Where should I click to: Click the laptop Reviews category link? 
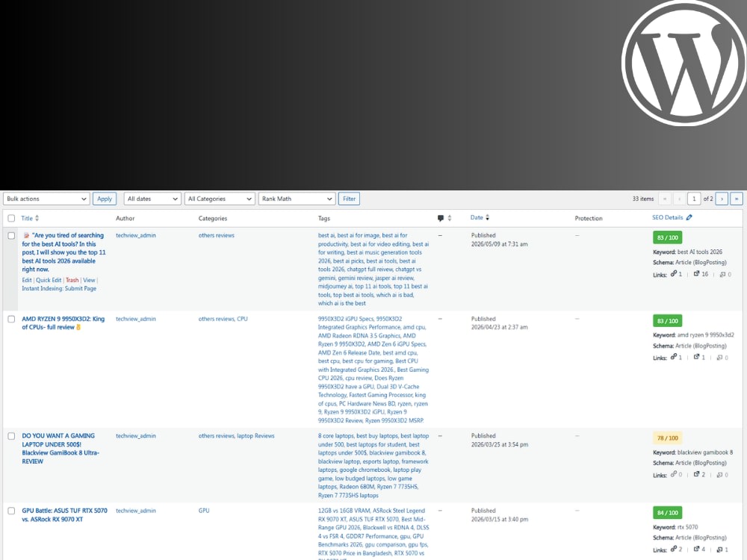(255, 436)
